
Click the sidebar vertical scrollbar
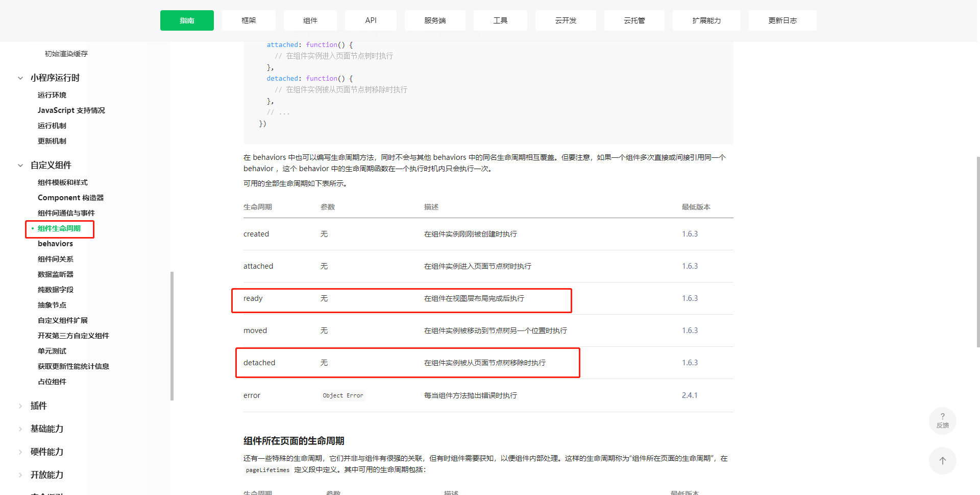[x=172, y=336]
